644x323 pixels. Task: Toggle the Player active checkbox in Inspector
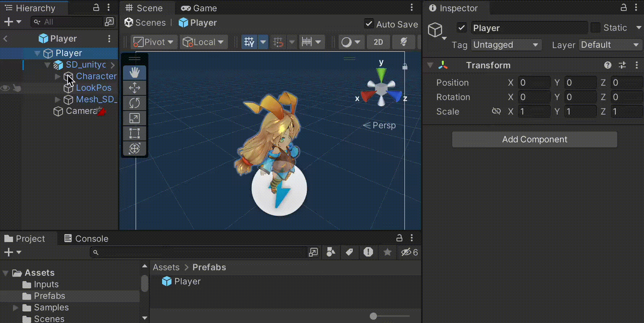tap(462, 27)
